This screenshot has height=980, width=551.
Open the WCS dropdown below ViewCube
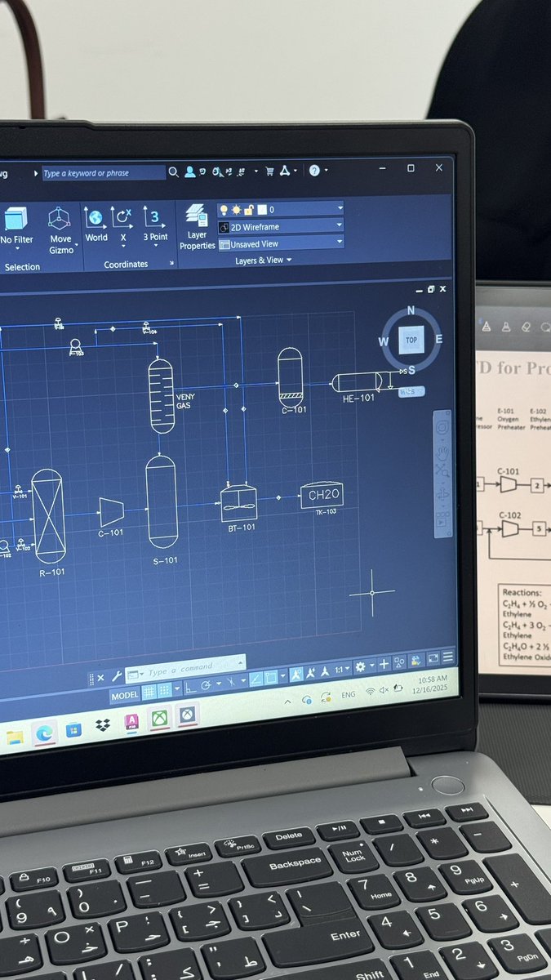(x=412, y=392)
